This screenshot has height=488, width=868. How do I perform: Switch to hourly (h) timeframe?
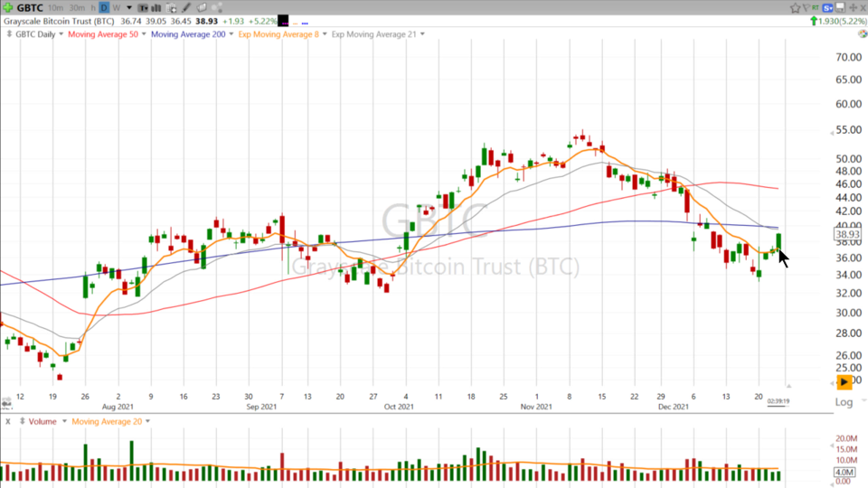[93, 8]
